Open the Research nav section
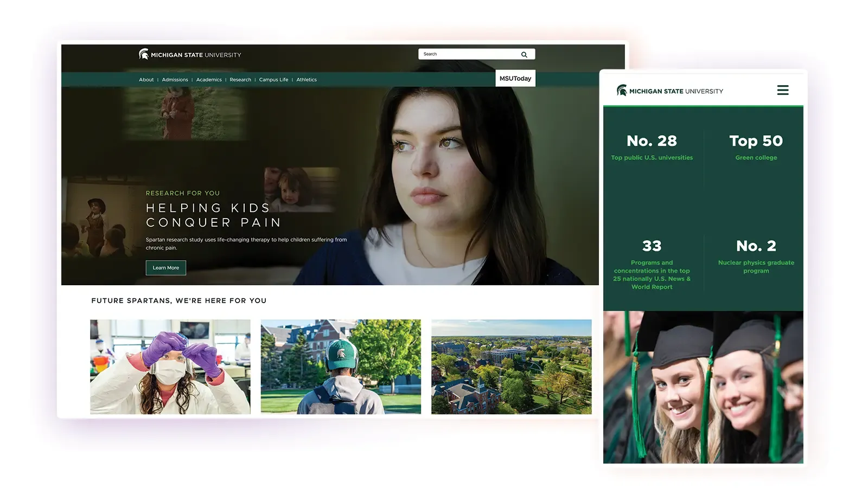This screenshot has height=488, width=868. pos(240,79)
